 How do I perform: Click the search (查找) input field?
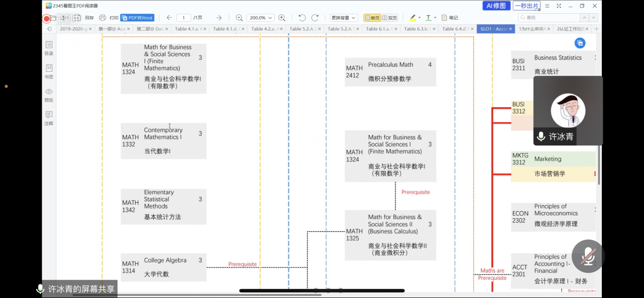pyautogui.click(x=554, y=18)
